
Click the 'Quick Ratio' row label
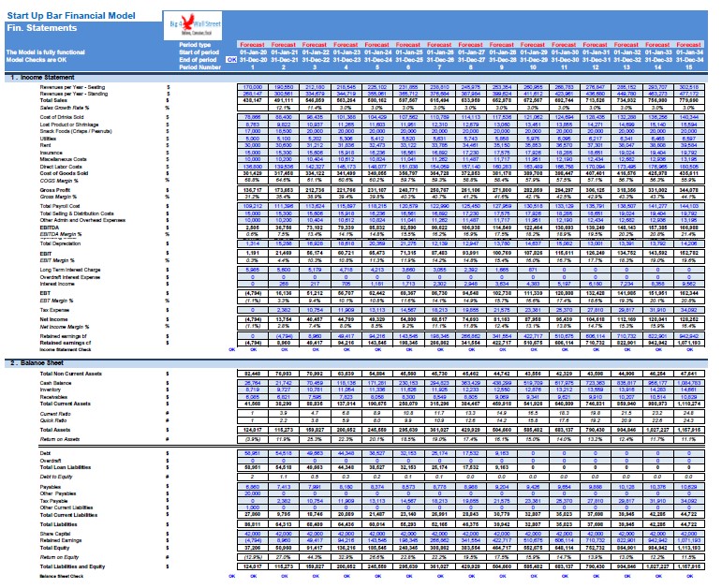pyautogui.click(x=53, y=420)
